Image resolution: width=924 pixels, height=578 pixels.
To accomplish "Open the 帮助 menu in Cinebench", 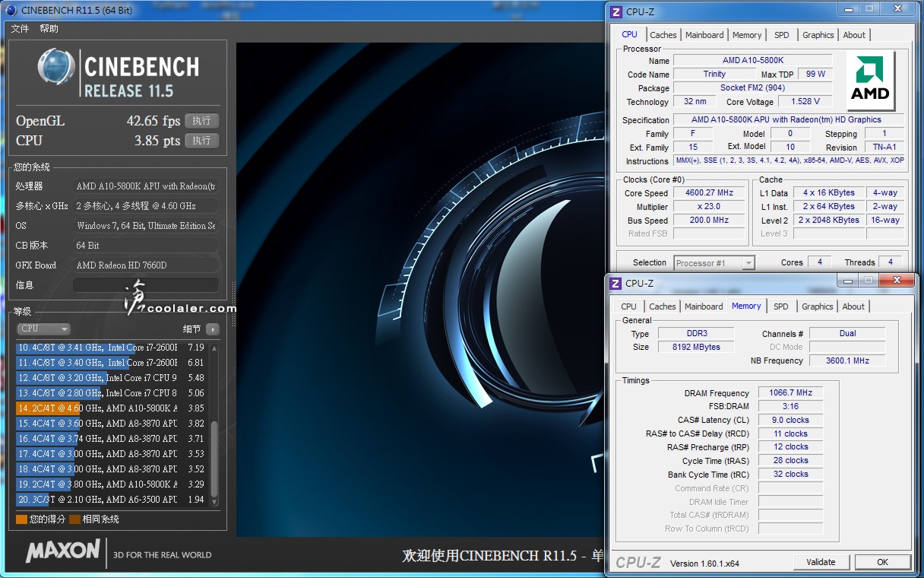I will (x=49, y=29).
